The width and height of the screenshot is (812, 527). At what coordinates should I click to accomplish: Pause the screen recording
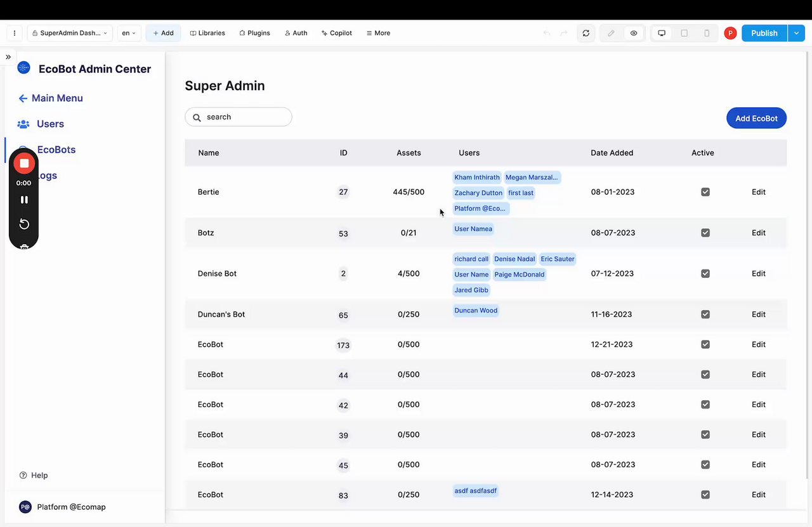point(24,200)
